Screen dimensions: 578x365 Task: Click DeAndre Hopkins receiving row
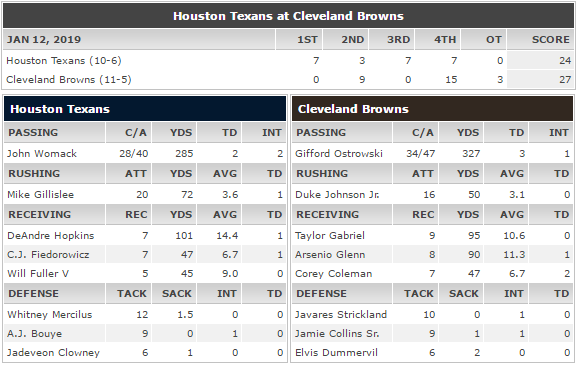click(x=145, y=235)
